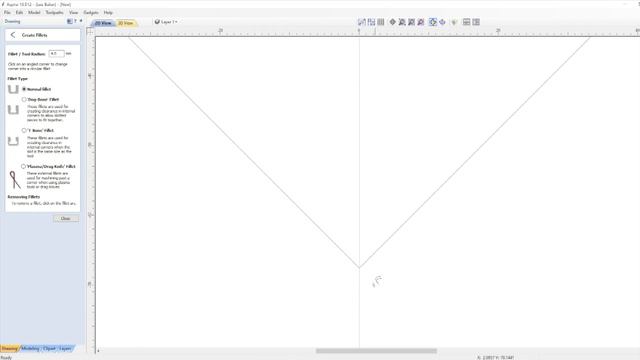Click the Ready status text
The height and width of the screenshot is (360, 640).
[6, 358]
